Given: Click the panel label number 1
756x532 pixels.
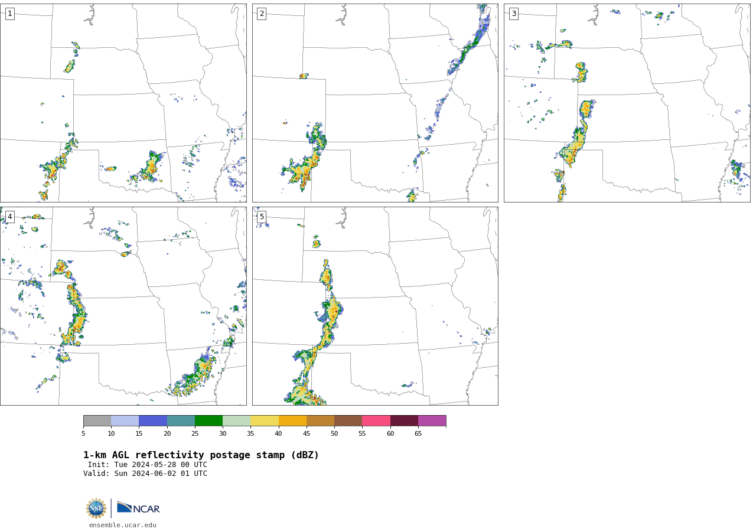Looking at the screenshot, I should (x=10, y=14).
